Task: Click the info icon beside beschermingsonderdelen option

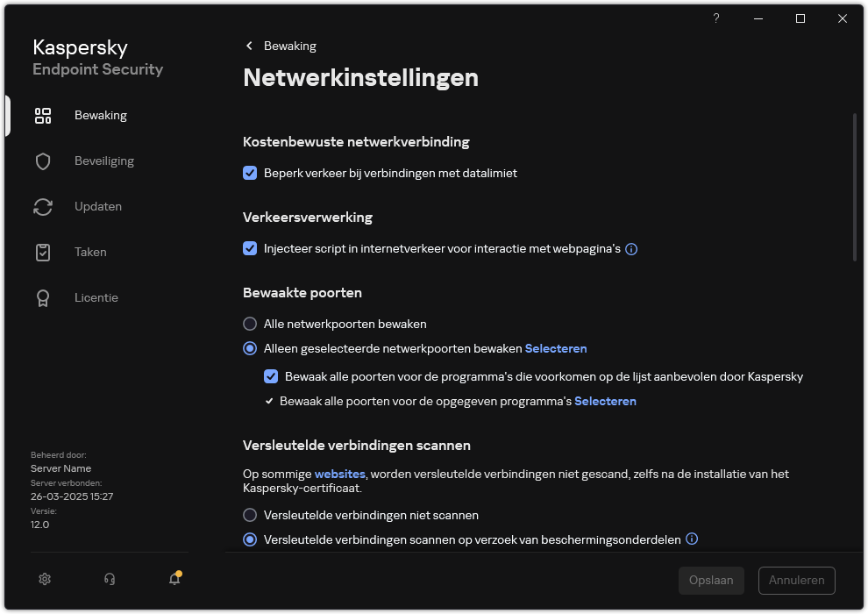Action: click(692, 539)
